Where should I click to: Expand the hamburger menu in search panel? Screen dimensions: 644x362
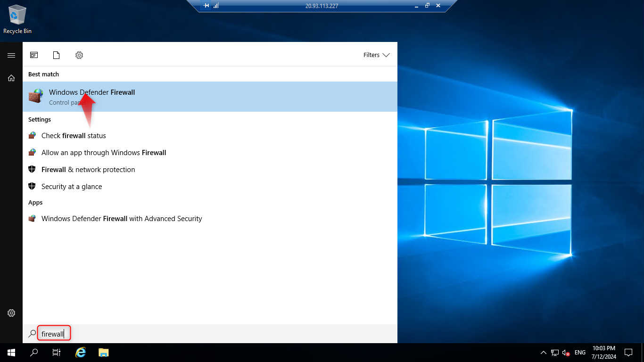[x=11, y=55]
